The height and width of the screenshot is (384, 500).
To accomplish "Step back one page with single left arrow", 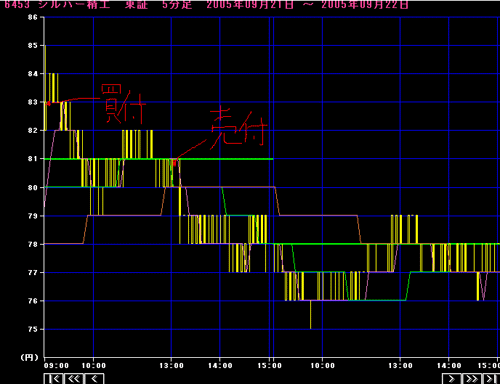I will click(x=94, y=379).
